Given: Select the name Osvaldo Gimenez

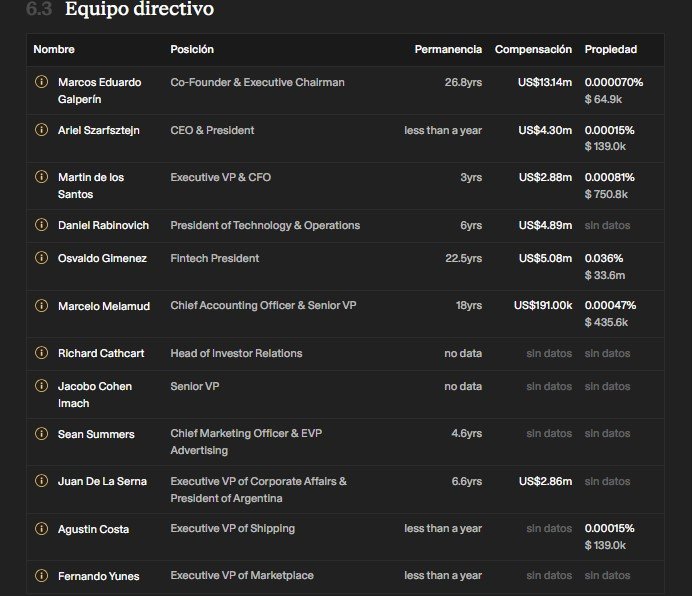Looking at the screenshot, I should click(x=102, y=258).
